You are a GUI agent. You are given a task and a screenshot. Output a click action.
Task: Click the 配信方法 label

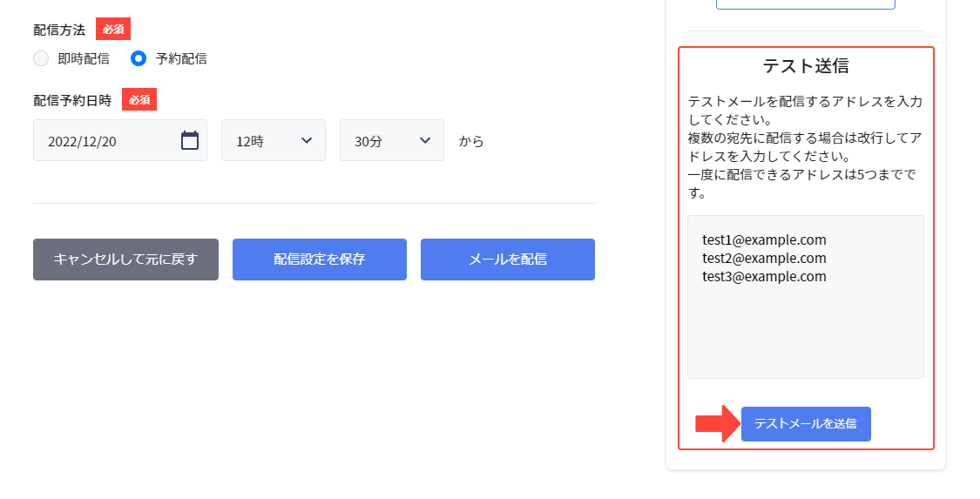[59, 30]
